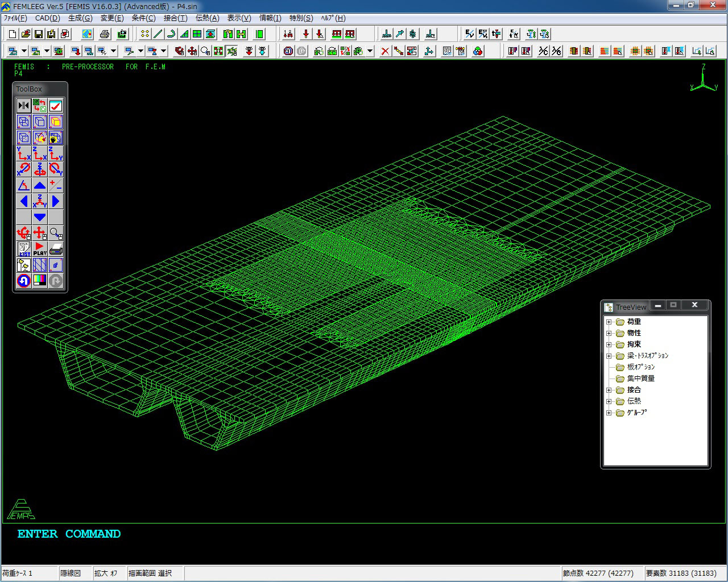Viewport: 728px width, 582px height.
Task: Click the 隠線図 status bar field
Action: (x=71, y=573)
